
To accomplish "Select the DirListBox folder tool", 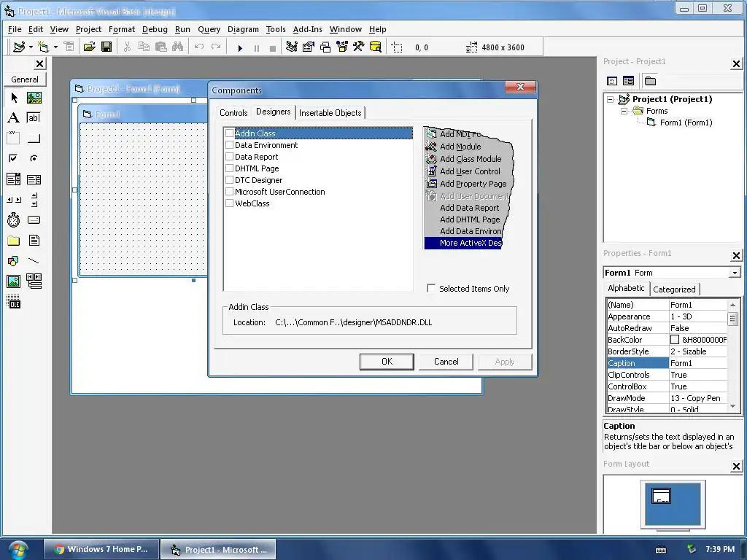I will click(14, 241).
